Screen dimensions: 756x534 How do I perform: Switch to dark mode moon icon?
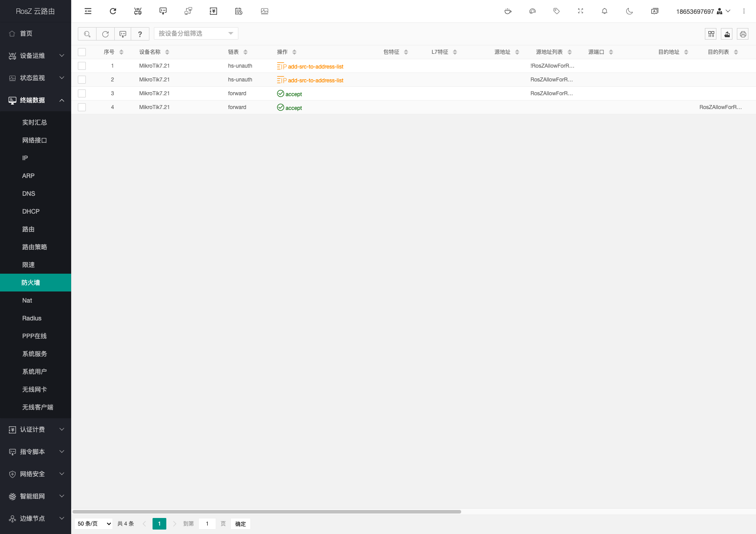tap(629, 11)
